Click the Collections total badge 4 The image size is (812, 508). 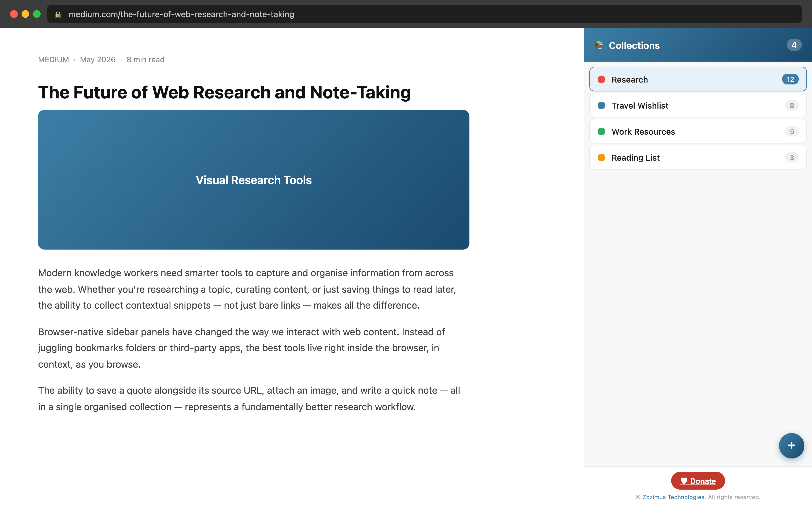(x=794, y=45)
